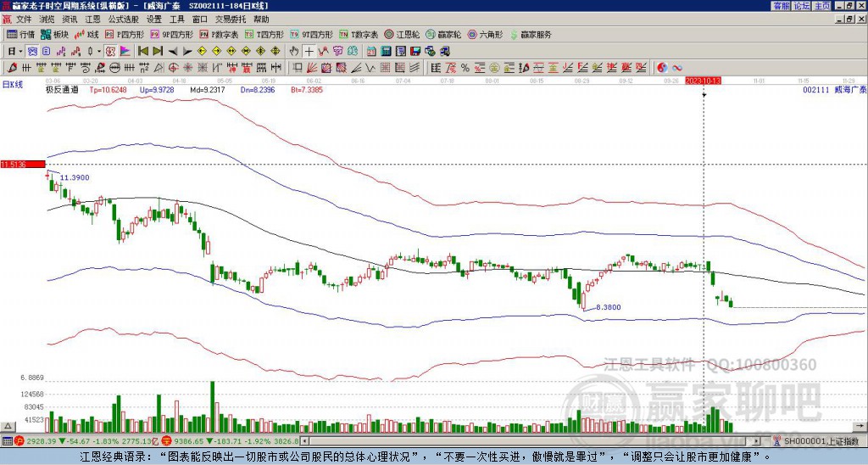Open the 9P四方形 tool
The height and width of the screenshot is (465, 868).
tap(171, 34)
